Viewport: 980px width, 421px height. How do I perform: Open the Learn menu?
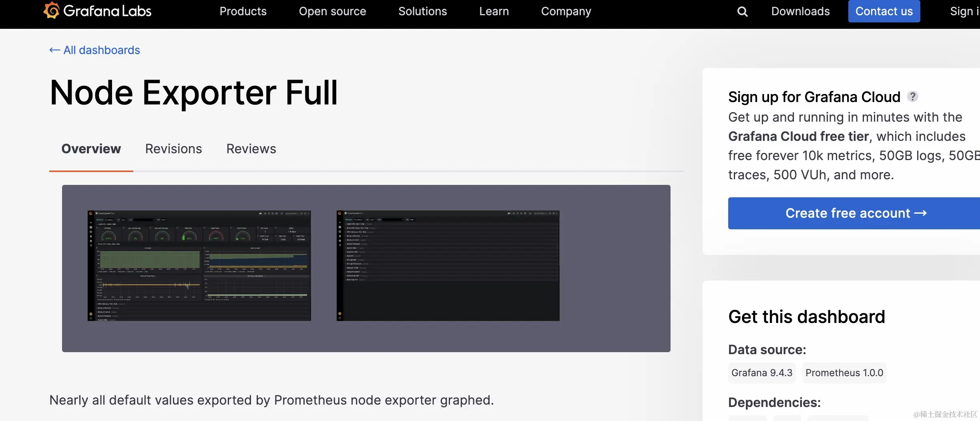click(494, 11)
